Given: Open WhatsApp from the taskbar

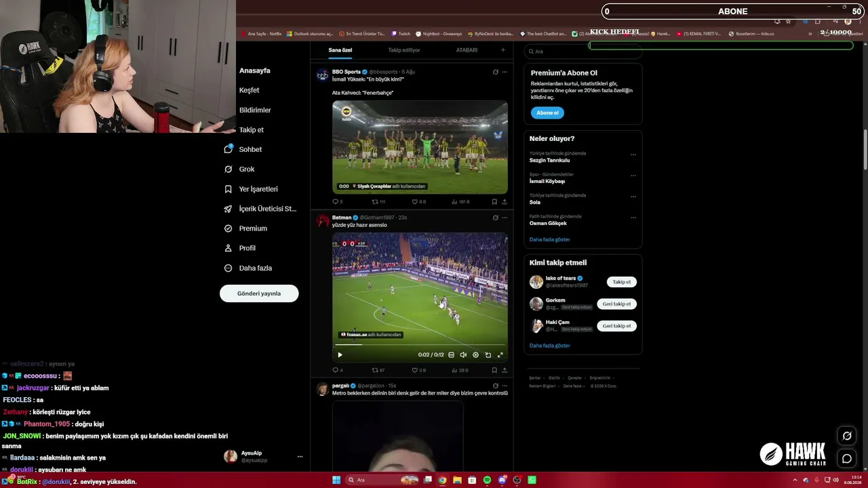Looking at the screenshot, I should (x=532, y=480).
